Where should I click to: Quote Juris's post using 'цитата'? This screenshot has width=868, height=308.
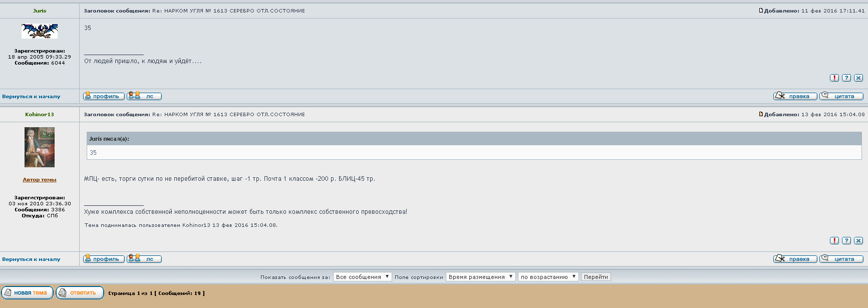[x=841, y=96]
